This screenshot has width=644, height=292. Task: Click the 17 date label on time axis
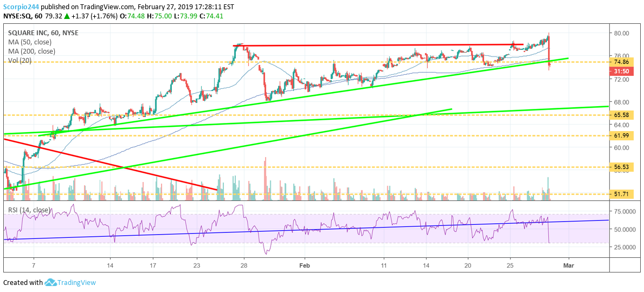coord(152,265)
